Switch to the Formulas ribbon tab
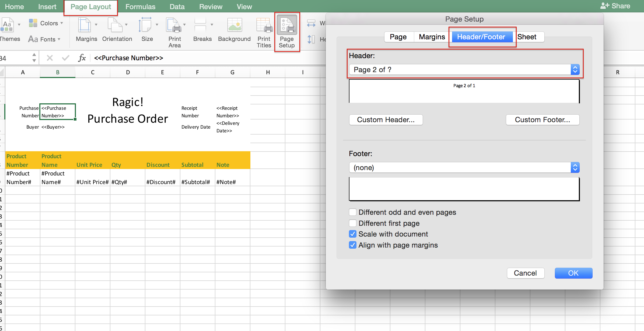The image size is (644, 331). [140, 6]
